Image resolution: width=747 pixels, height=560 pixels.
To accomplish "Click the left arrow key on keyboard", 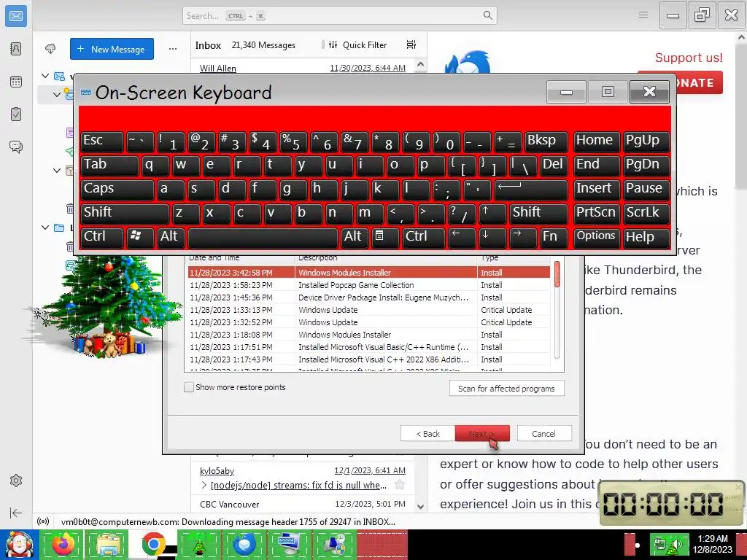I will click(x=462, y=237).
